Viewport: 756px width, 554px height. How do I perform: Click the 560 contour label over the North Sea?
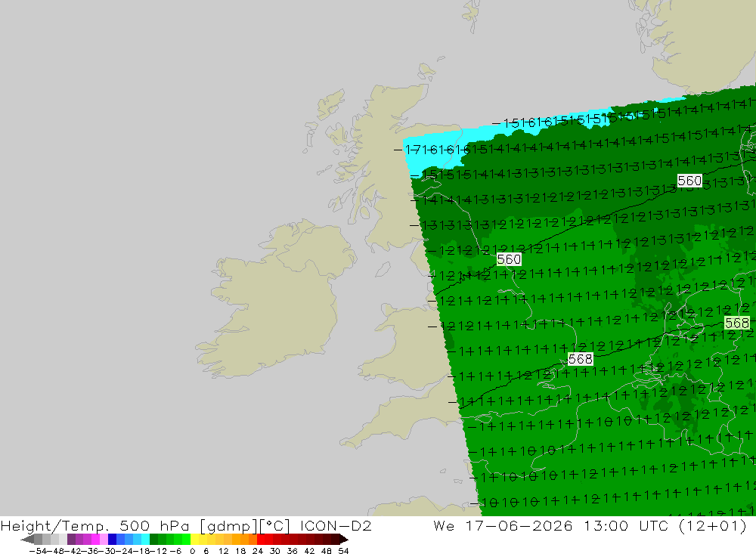tap(689, 181)
